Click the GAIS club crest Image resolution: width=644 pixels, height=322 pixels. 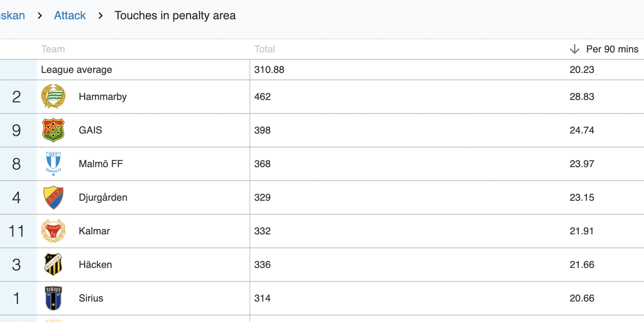[53, 130]
